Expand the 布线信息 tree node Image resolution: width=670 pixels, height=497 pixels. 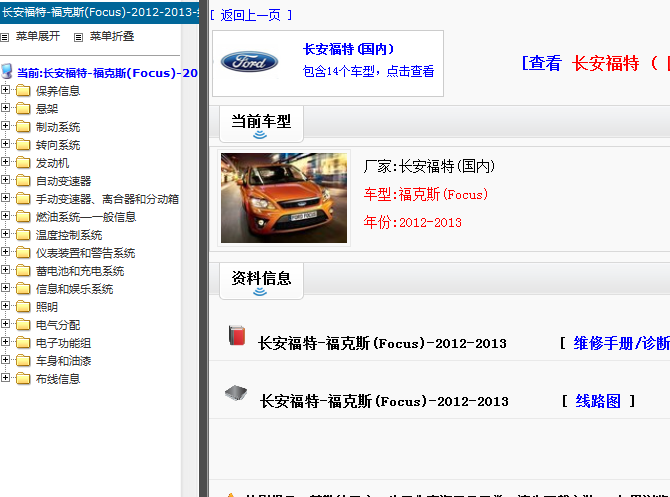(5, 378)
